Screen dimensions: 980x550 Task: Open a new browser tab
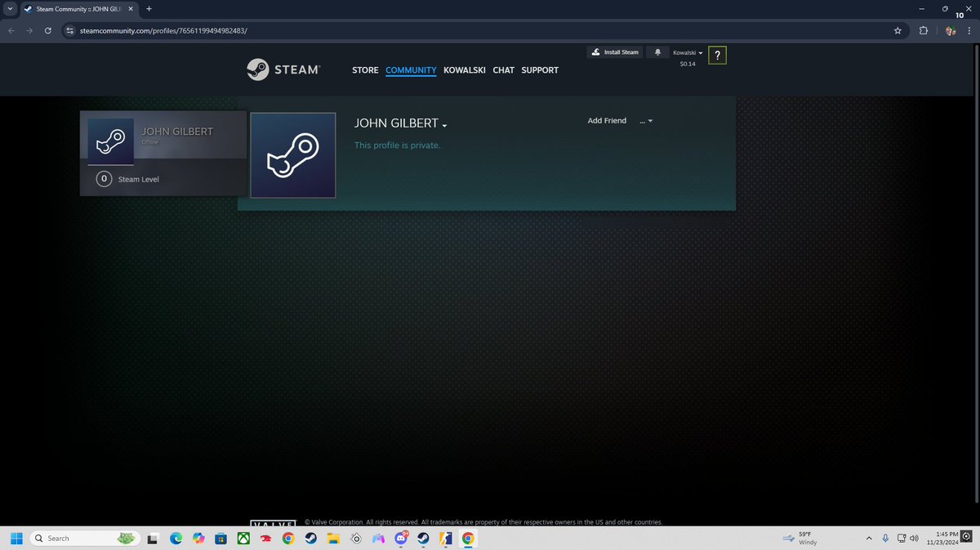pos(149,8)
